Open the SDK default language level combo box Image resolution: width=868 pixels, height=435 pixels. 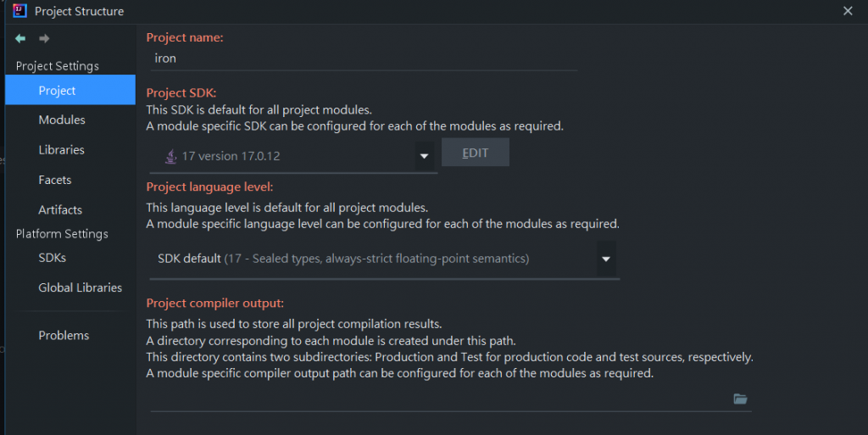coord(373,259)
